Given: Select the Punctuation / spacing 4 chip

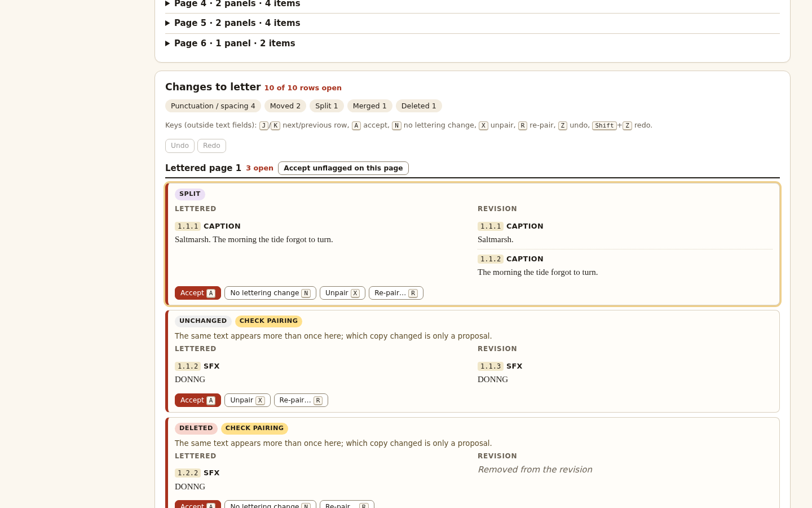Looking at the screenshot, I should tap(213, 106).
